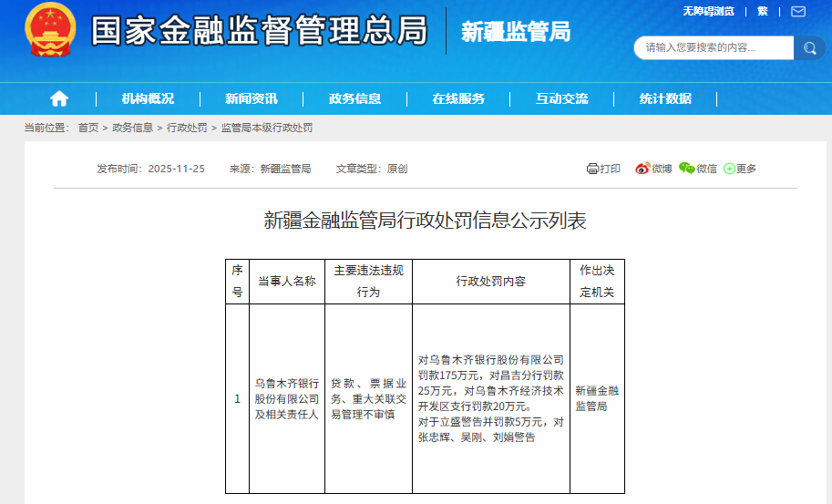
Task: Go to 政务信息 breadcrumb link
Action: coord(133,128)
